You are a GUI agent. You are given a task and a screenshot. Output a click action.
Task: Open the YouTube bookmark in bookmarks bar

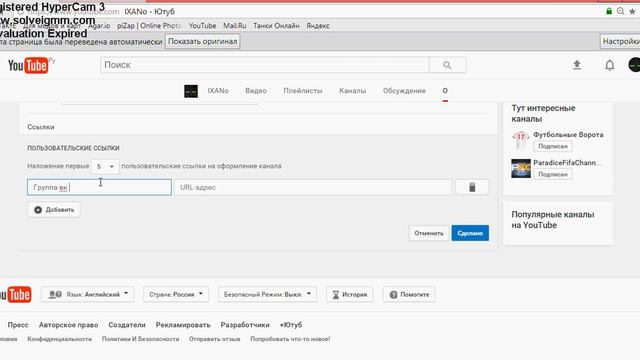pos(202,26)
